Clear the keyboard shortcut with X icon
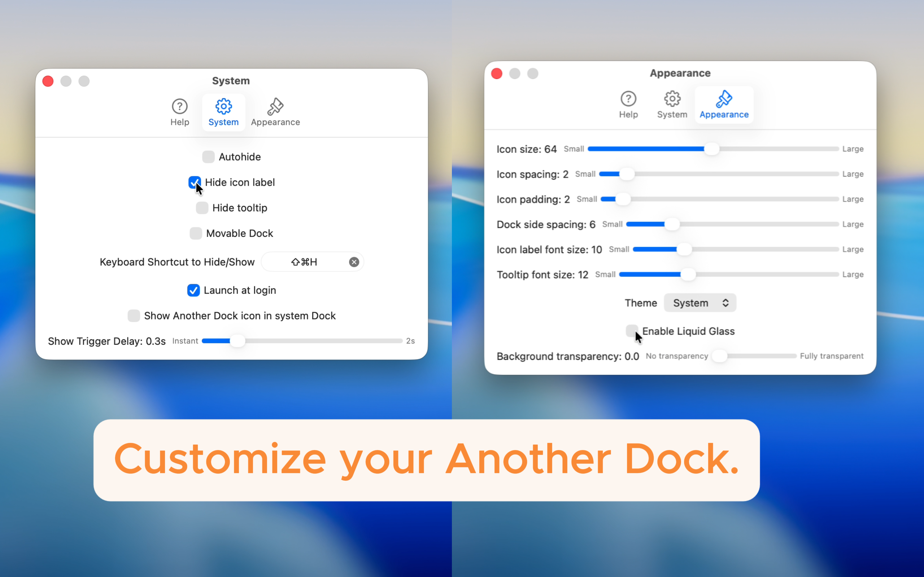This screenshot has width=924, height=577. pos(354,262)
